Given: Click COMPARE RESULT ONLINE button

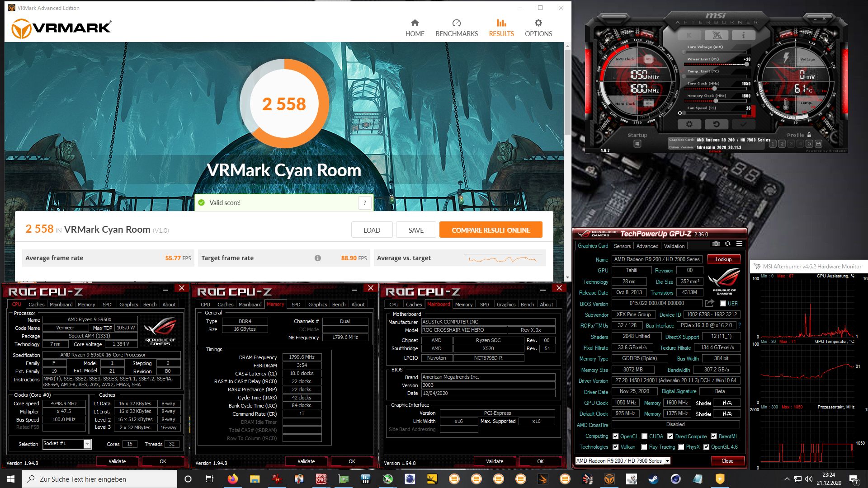Looking at the screenshot, I should pos(491,230).
